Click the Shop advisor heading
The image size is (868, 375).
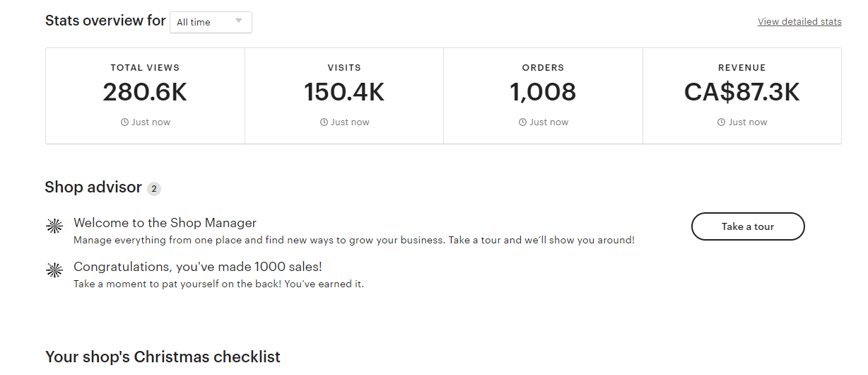pyautogui.click(x=93, y=187)
